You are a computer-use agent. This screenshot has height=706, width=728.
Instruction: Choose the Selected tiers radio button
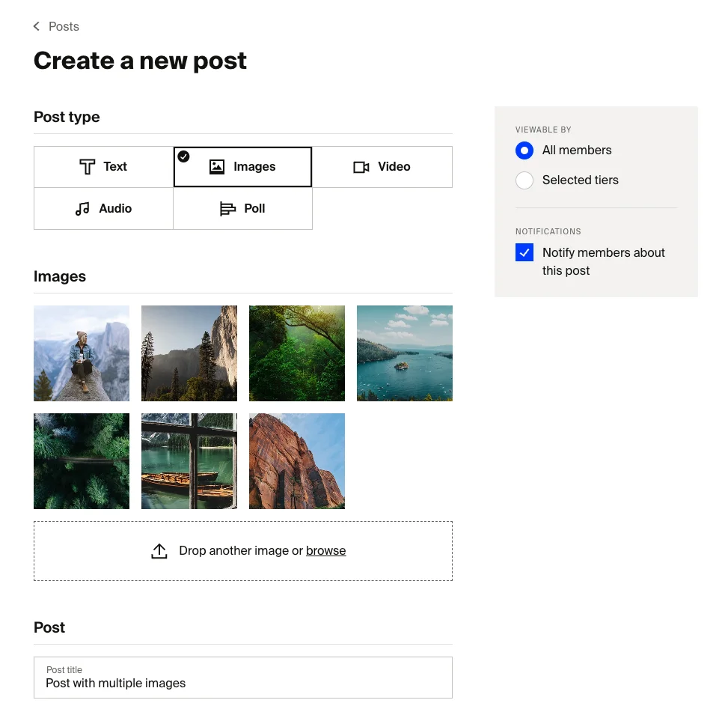click(x=524, y=180)
